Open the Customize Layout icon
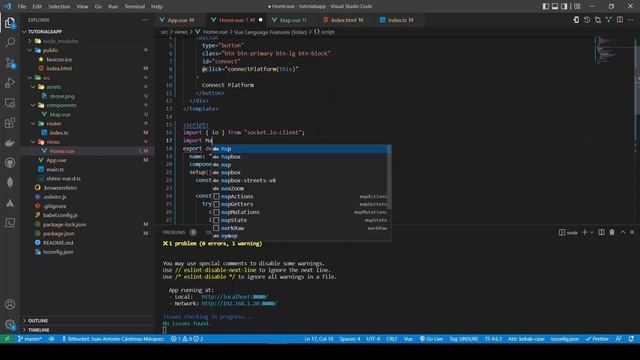Image resolution: width=640 pixels, height=360 pixels. [577, 6]
